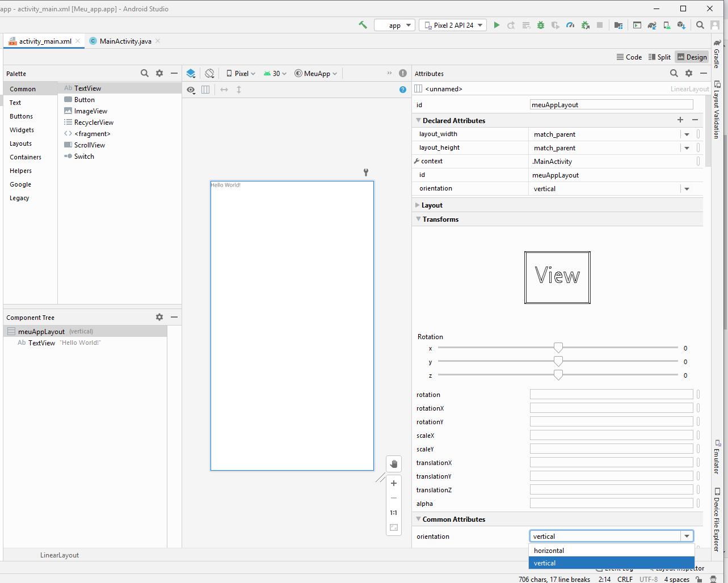
Task: Open the Profiler gauge icon
Action: (570, 25)
